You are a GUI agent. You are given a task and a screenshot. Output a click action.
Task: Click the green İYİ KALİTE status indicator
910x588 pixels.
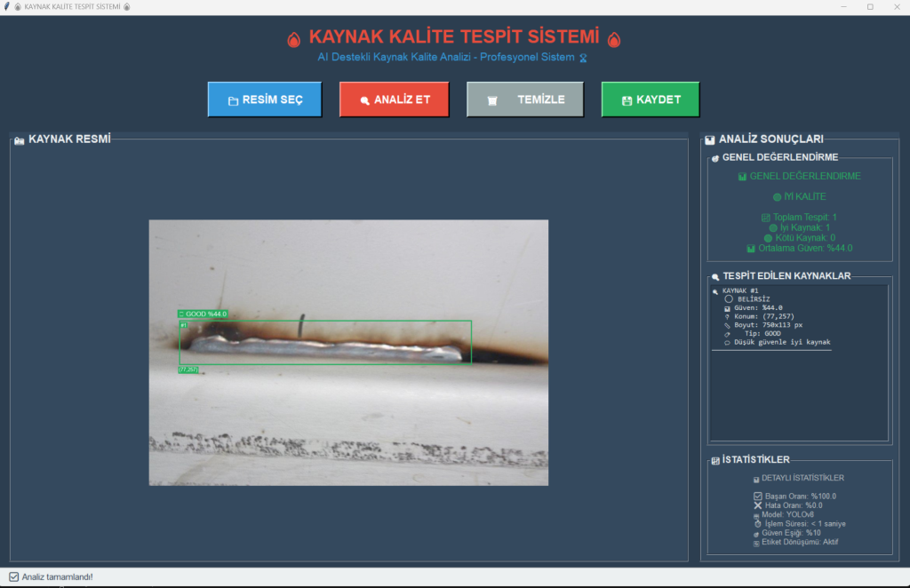(799, 196)
